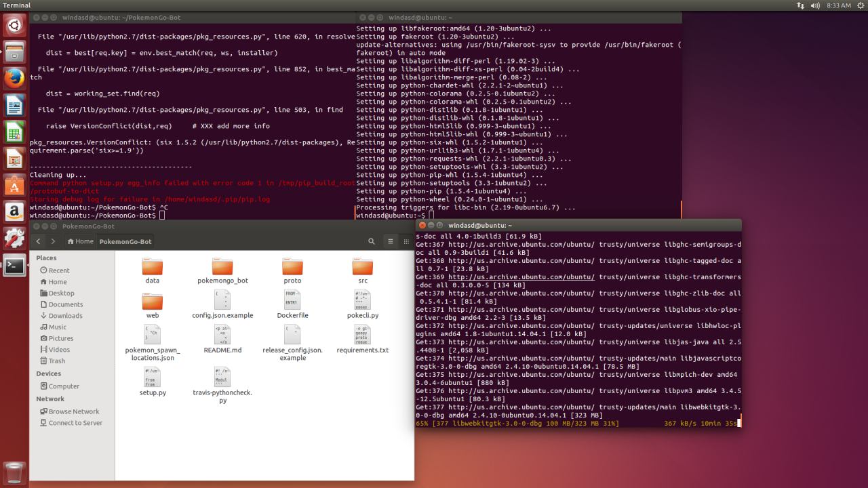Select Documents in the Places sidebar
The width and height of the screenshot is (868, 488).
pos(65,304)
